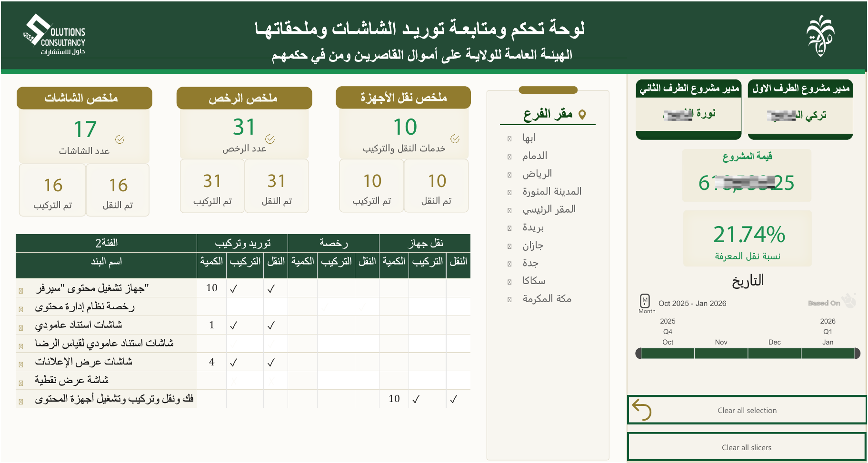Click the location pin icon beside مقر الفرع
This screenshot has width=868, height=463.
(x=582, y=115)
